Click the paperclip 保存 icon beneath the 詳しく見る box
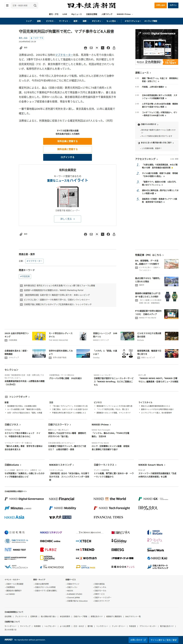183x644 pixels. pos(21,234)
